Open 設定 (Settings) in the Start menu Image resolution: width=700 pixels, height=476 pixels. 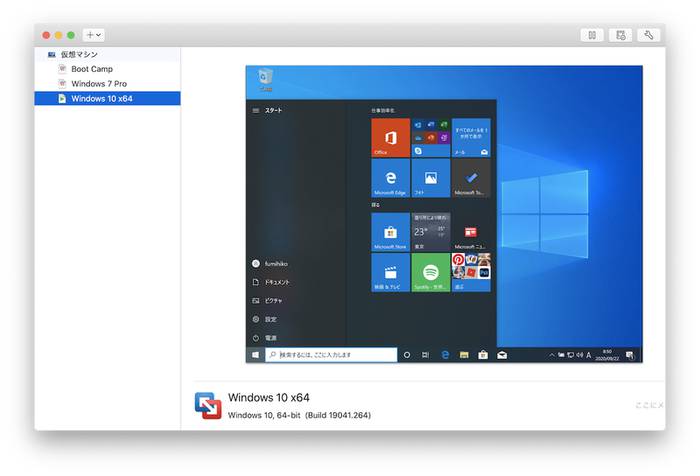[264, 319]
